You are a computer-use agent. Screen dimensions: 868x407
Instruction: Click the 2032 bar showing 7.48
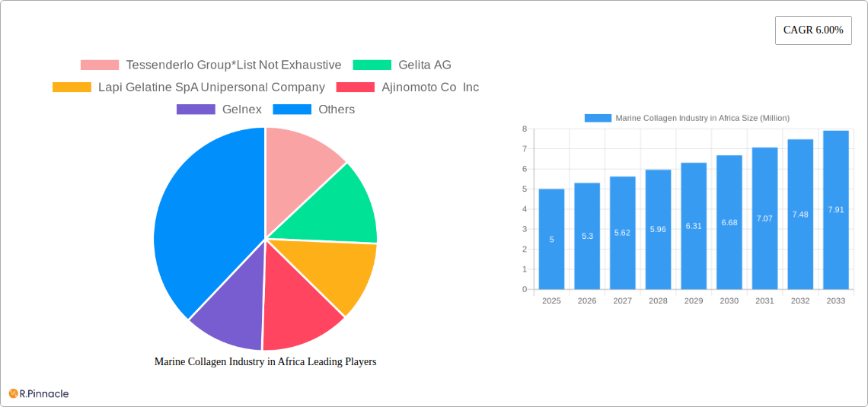(800, 214)
